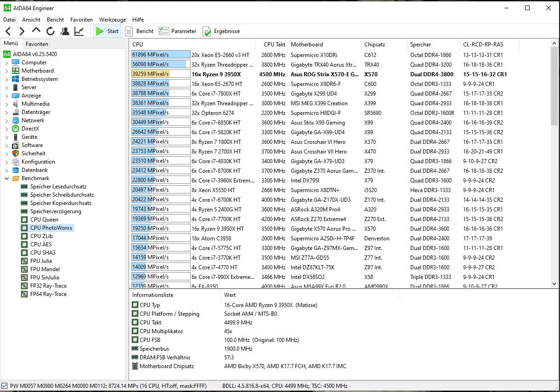The image size is (560, 392).
Task: Select the CPU SHA3 benchmark
Action: [43, 253]
